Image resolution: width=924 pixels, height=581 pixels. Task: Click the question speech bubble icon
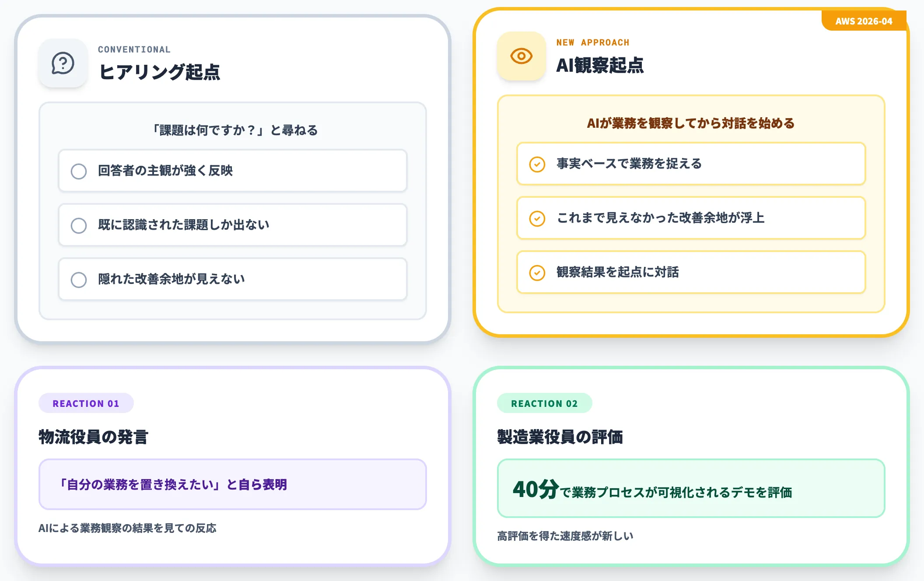63,63
